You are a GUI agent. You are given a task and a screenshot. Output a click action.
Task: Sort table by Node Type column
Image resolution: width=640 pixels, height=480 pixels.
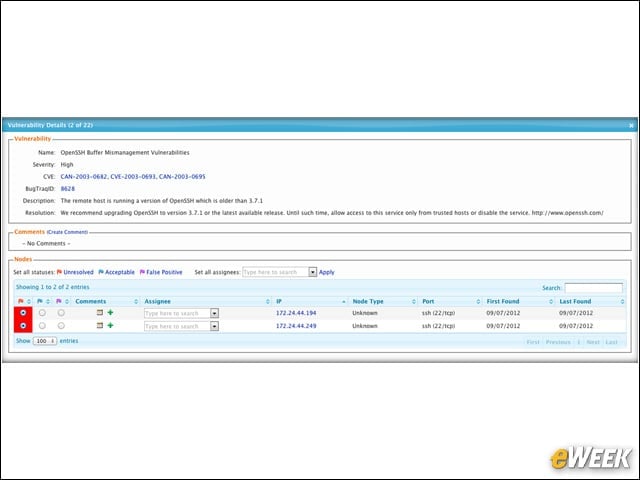coord(383,301)
